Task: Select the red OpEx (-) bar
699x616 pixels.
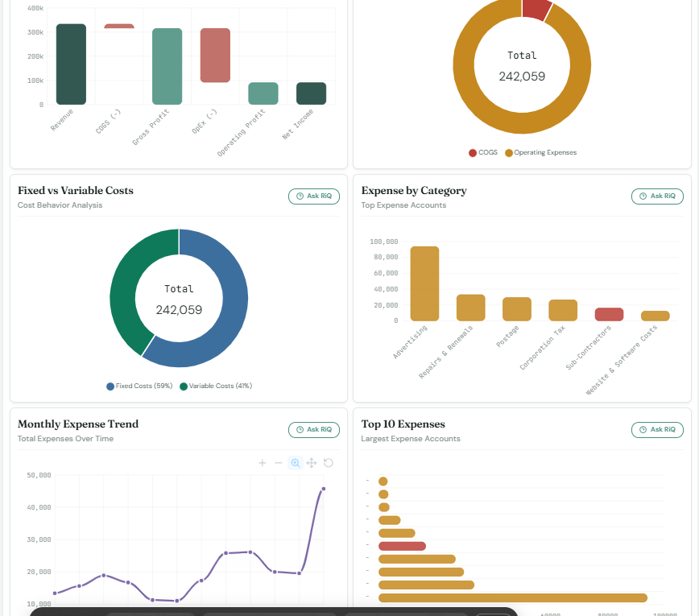Action: (x=215, y=56)
